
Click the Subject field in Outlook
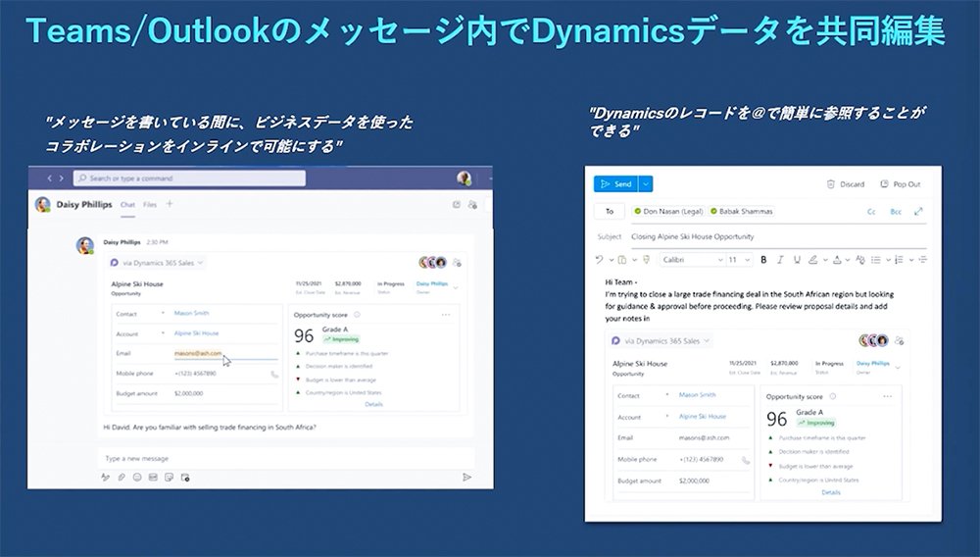pyautogui.click(x=778, y=236)
